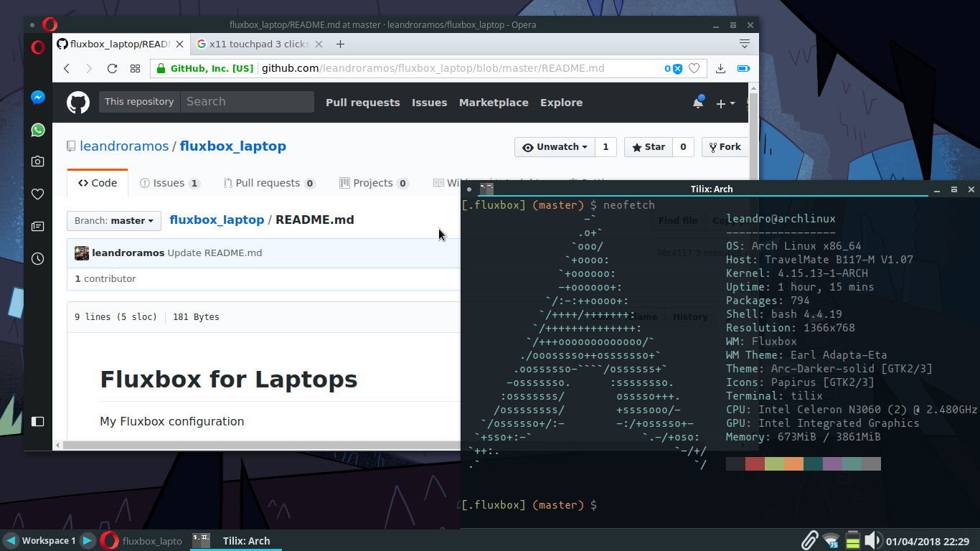This screenshot has width=980, height=551.
Task: Bookmark the page with the address bar heart
Action: (694, 69)
